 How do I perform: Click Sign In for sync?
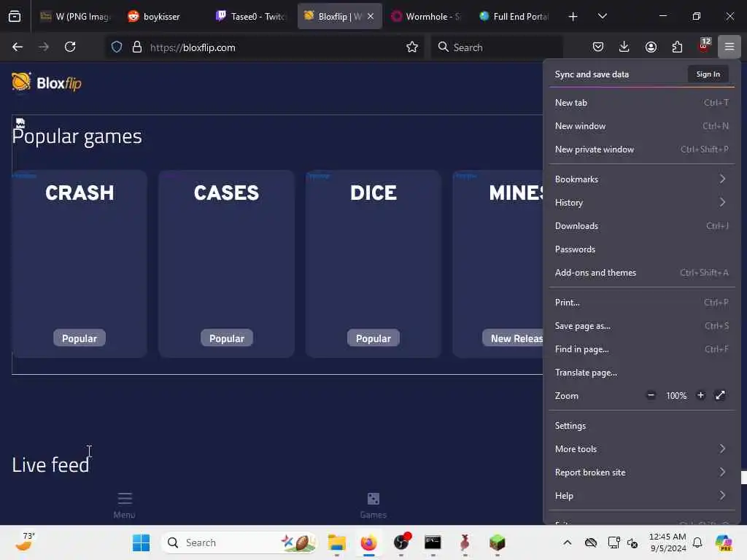708,74
